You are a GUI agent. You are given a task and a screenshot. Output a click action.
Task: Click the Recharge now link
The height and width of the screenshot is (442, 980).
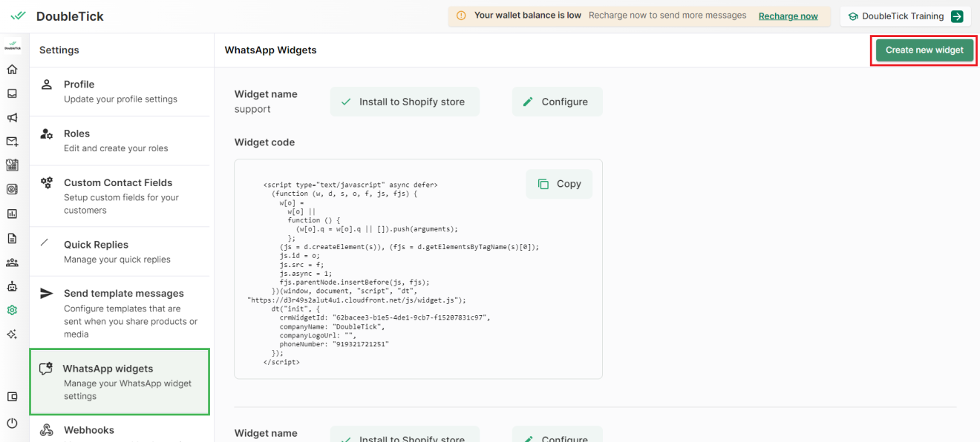pyautogui.click(x=788, y=16)
